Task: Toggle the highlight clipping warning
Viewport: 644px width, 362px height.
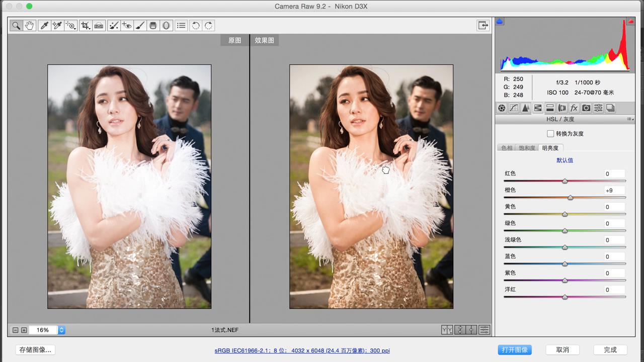Action: tap(630, 22)
